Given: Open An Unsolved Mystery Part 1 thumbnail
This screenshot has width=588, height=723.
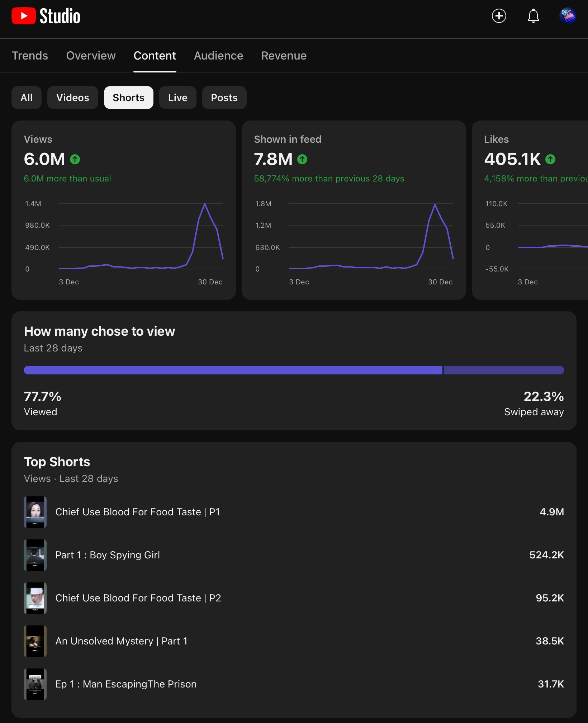Looking at the screenshot, I should click(35, 641).
